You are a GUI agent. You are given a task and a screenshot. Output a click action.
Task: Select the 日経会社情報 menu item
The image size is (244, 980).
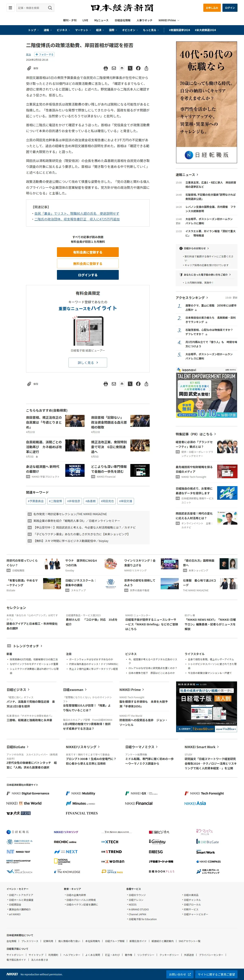pyautogui.click(x=122, y=20)
